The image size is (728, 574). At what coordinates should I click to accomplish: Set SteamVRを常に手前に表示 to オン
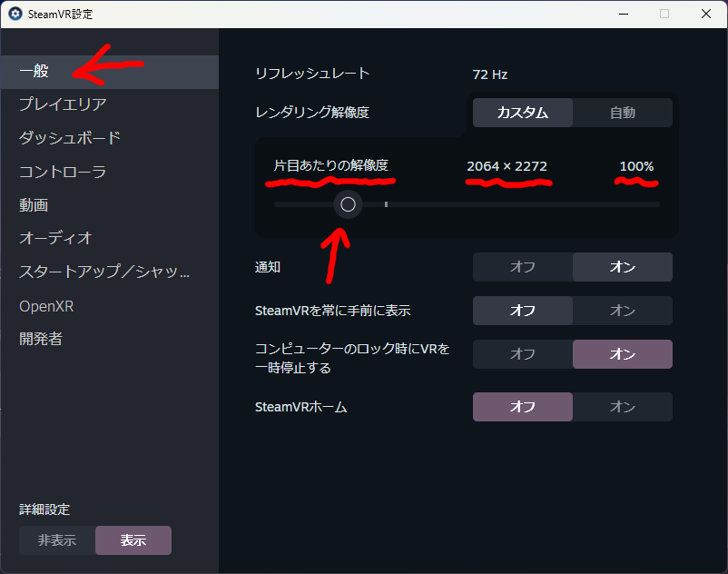(x=622, y=311)
